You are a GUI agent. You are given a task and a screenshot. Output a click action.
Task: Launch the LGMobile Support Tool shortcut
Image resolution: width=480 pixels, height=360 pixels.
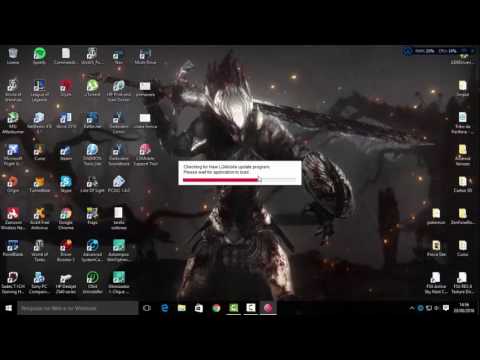[145, 155]
